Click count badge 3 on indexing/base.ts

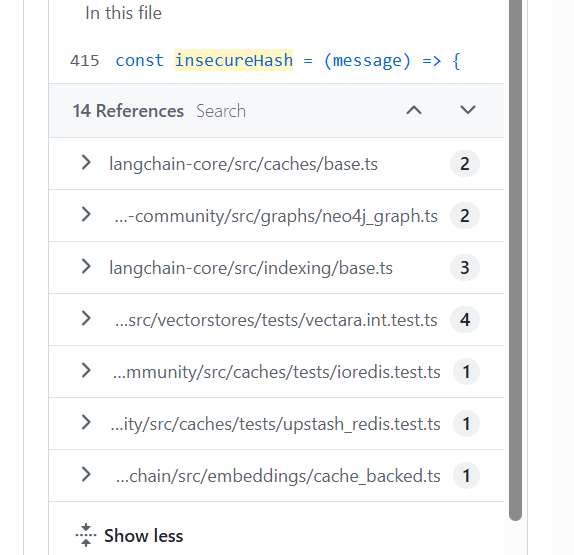tap(465, 268)
